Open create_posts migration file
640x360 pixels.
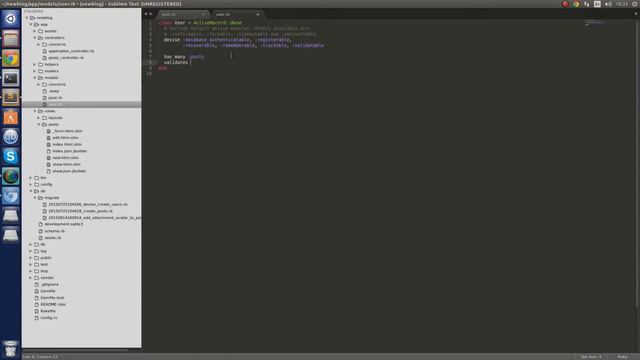coord(80,211)
